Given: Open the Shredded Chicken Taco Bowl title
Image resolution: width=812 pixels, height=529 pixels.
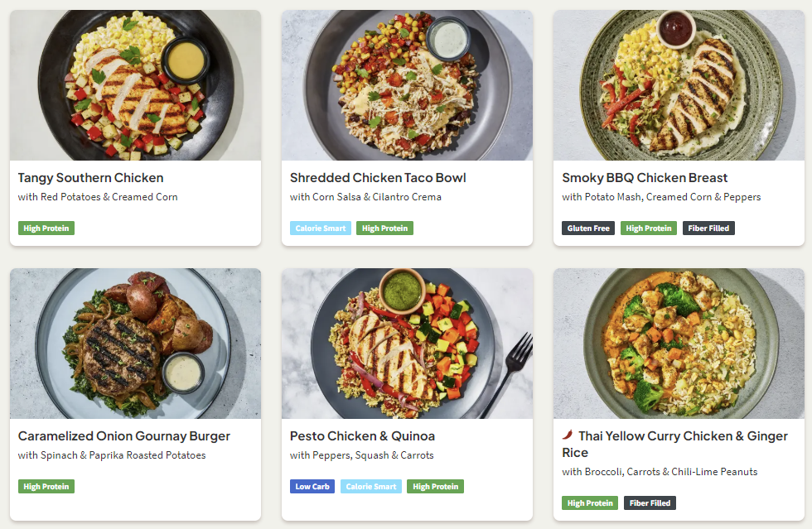Looking at the screenshot, I should [378, 178].
